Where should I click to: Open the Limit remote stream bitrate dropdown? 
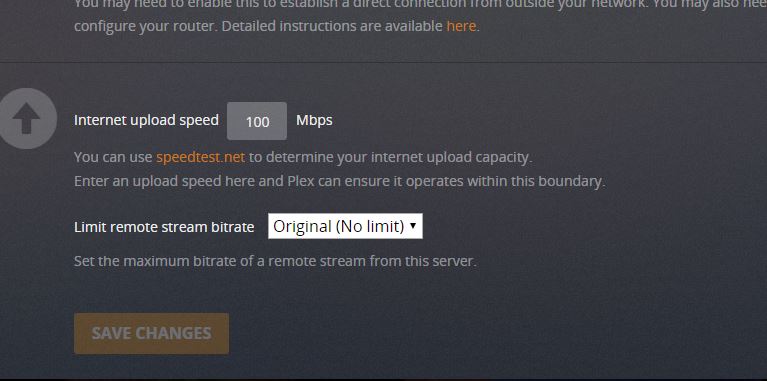(x=345, y=226)
